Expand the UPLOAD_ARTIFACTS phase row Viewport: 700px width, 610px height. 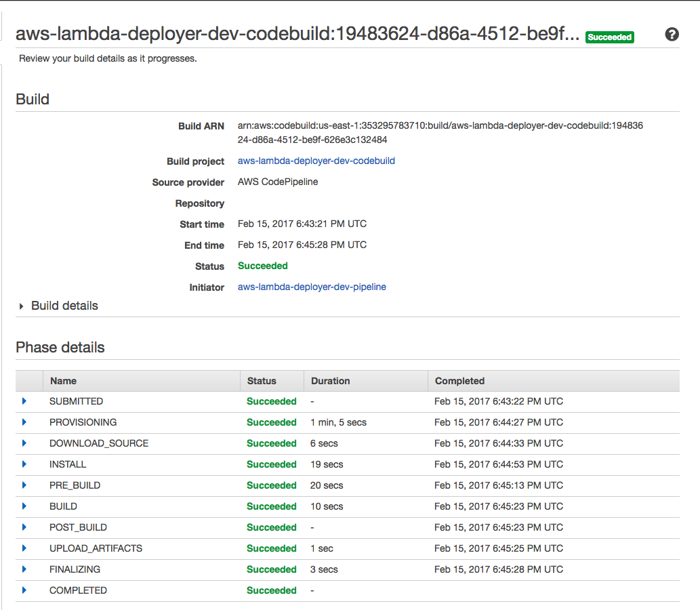(25, 548)
